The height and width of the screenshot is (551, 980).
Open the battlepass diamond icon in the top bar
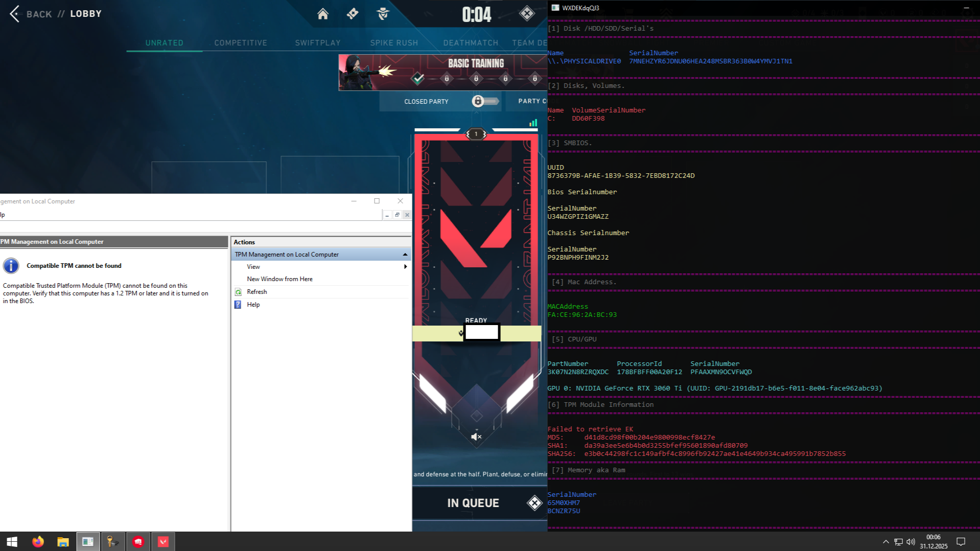tap(353, 14)
